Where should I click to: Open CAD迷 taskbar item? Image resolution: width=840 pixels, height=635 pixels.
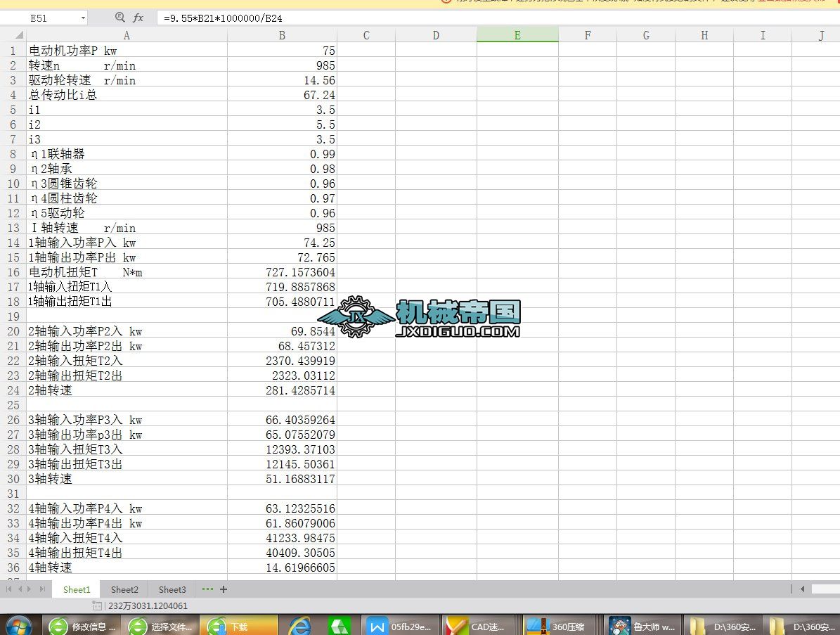(x=479, y=626)
